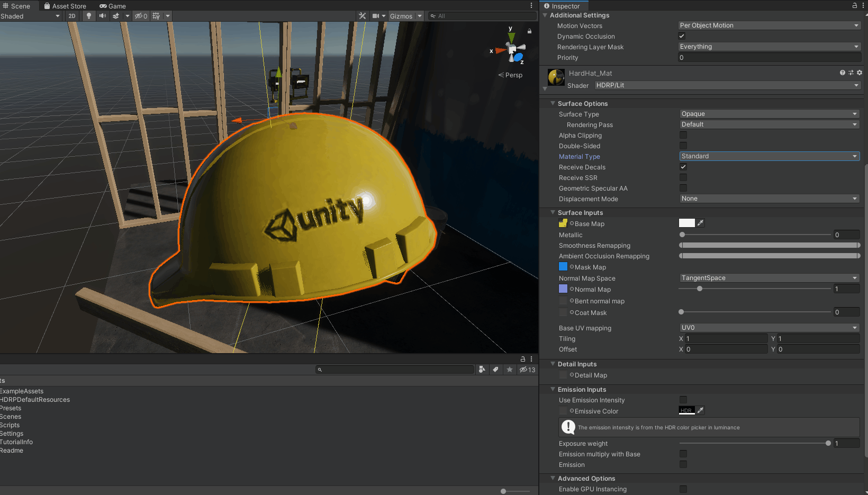This screenshot has width=868, height=495.
Task: Enable the Double-Sided checkbox
Action: coord(683,146)
